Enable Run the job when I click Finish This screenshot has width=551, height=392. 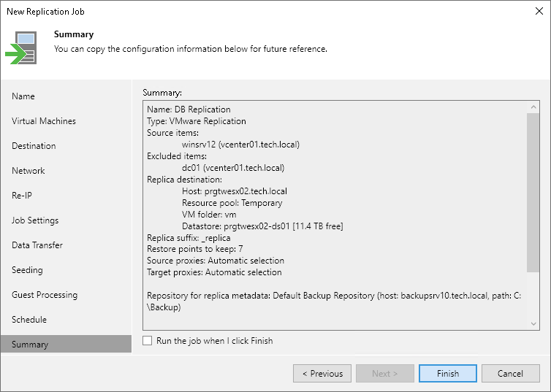pyautogui.click(x=148, y=341)
